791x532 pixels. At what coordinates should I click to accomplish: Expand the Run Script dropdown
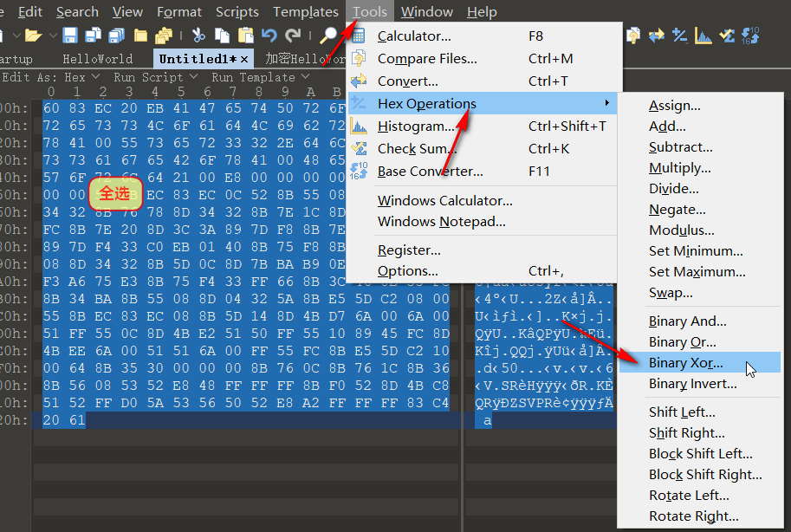pos(155,77)
